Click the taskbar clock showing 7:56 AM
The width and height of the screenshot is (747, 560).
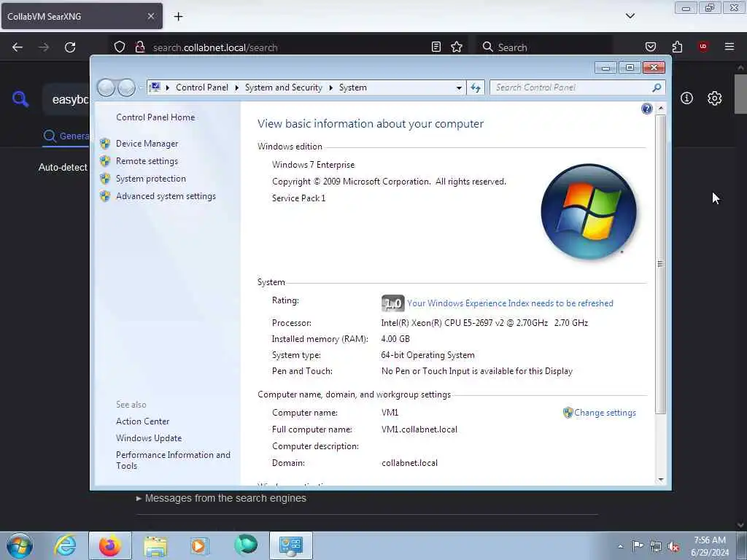710,546
